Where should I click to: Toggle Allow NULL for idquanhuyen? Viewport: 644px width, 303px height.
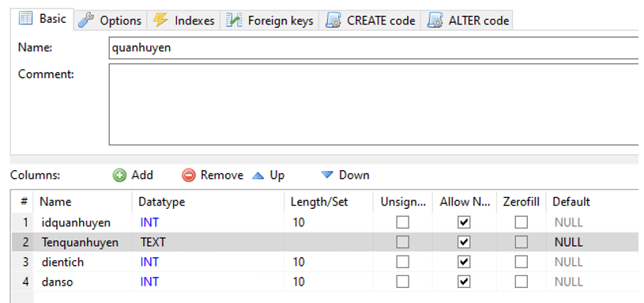coord(464,222)
